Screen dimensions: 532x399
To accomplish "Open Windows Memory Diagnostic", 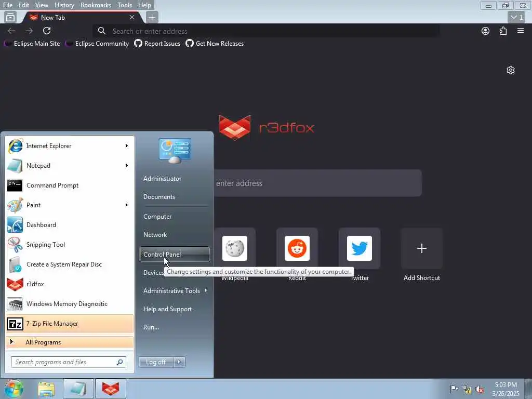I will (x=70, y=303).
